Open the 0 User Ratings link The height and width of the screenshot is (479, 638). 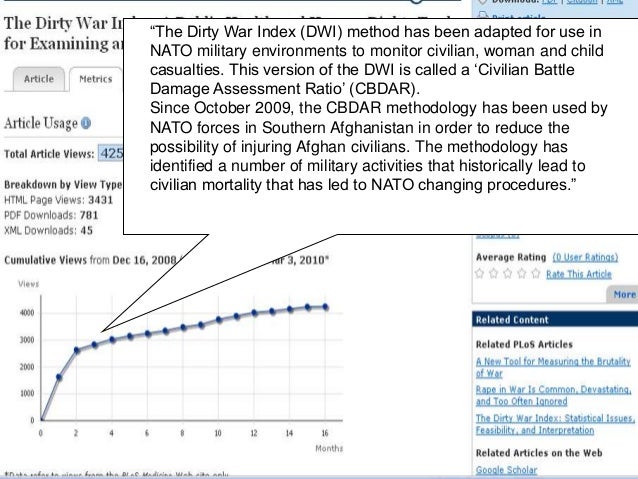(585, 257)
